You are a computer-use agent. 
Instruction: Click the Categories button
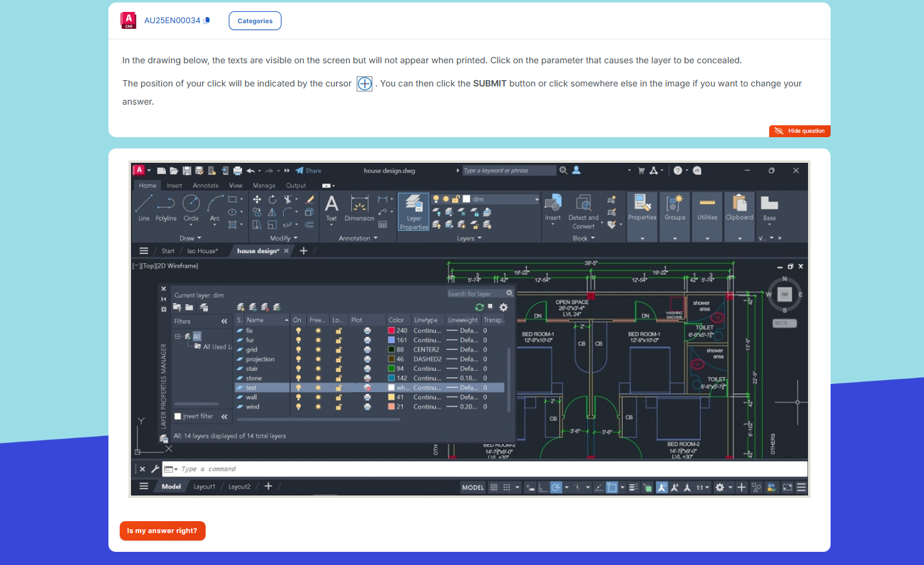pyautogui.click(x=255, y=21)
